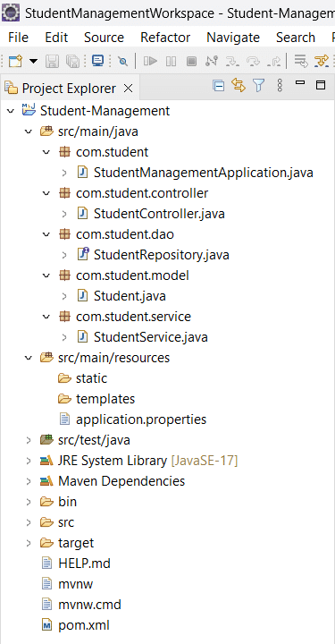Click the Disconnect debug icon
Image resolution: width=335 pixels, height=644 pixels.
pos(212,62)
